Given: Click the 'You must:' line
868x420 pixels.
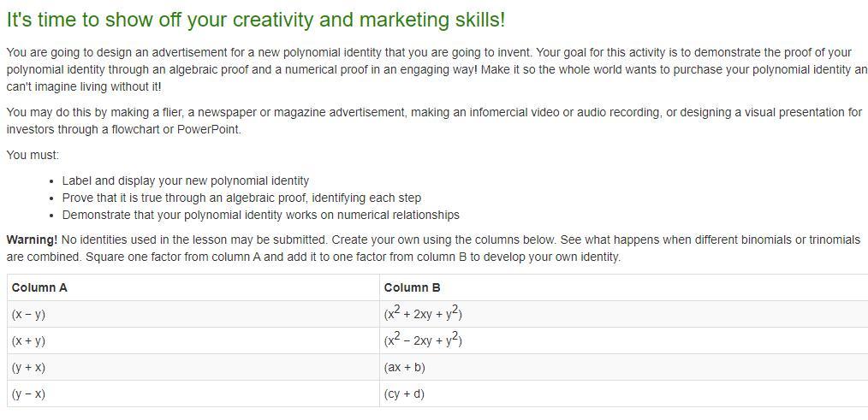Looking at the screenshot, I should pos(33,156).
